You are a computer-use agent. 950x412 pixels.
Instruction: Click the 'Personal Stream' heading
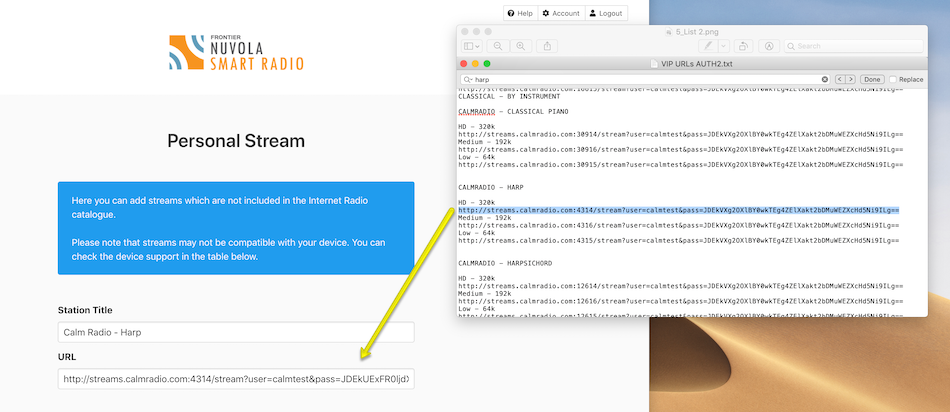236,141
